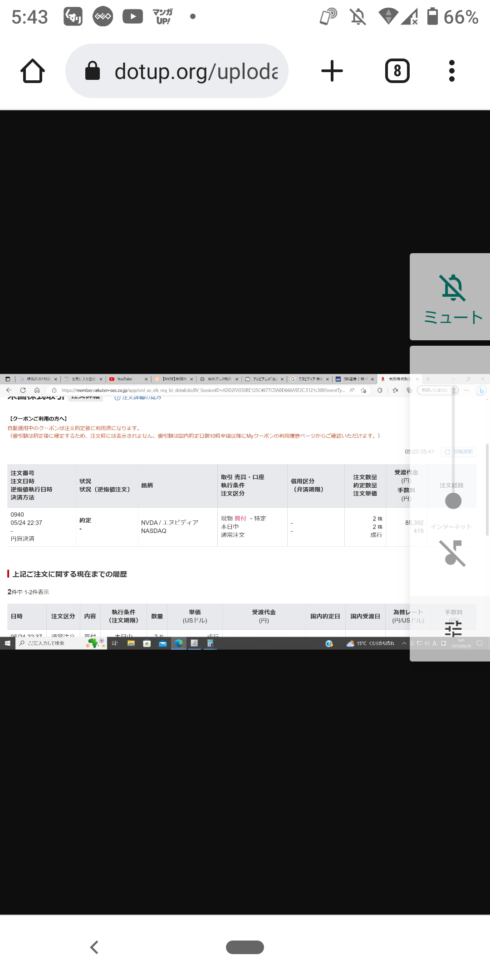Viewport: 490px width, 980px height.
Task: Click the 05/24 22:37 order date
Action: click(26, 523)
